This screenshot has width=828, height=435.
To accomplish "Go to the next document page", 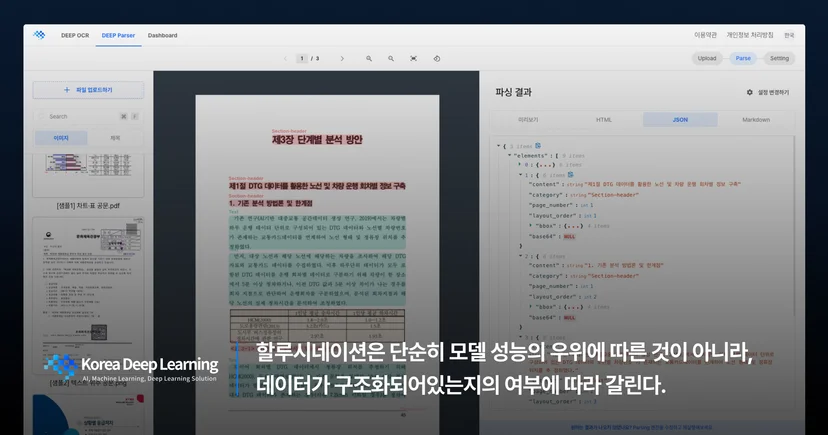I will point(342,59).
